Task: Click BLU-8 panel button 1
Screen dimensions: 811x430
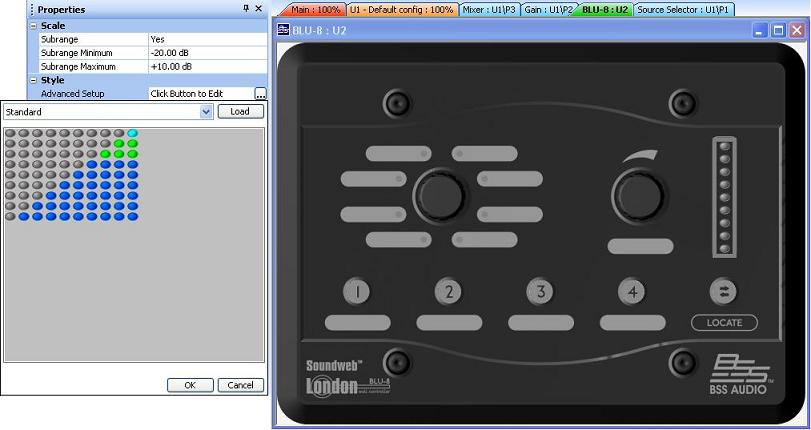Action: (x=357, y=291)
